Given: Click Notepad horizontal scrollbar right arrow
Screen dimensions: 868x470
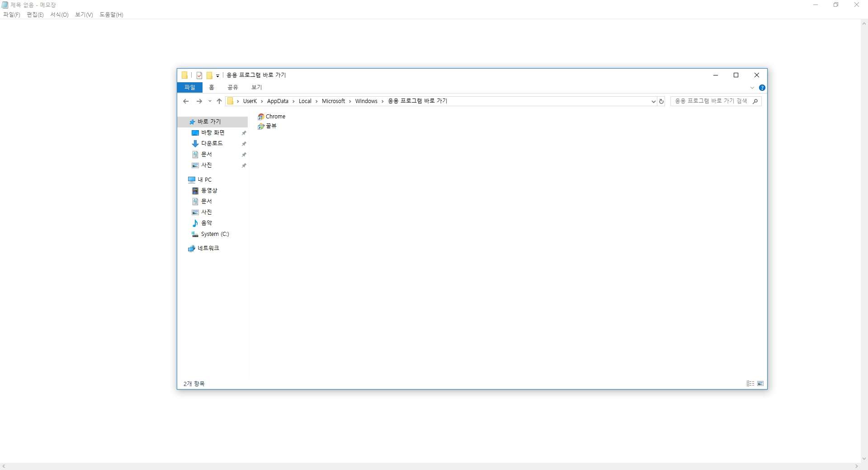Looking at the screenshot, I should point(857,466).
